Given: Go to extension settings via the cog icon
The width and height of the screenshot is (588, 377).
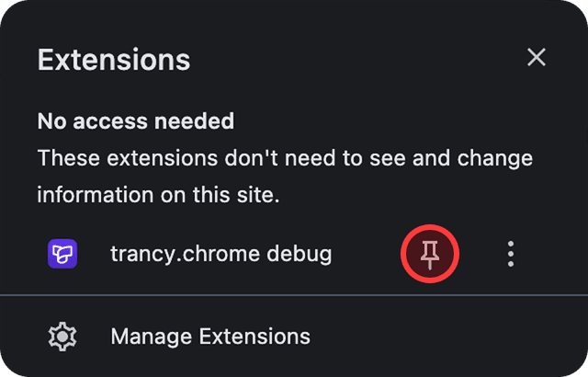Looking at the screenshot, I should [62, 337].
